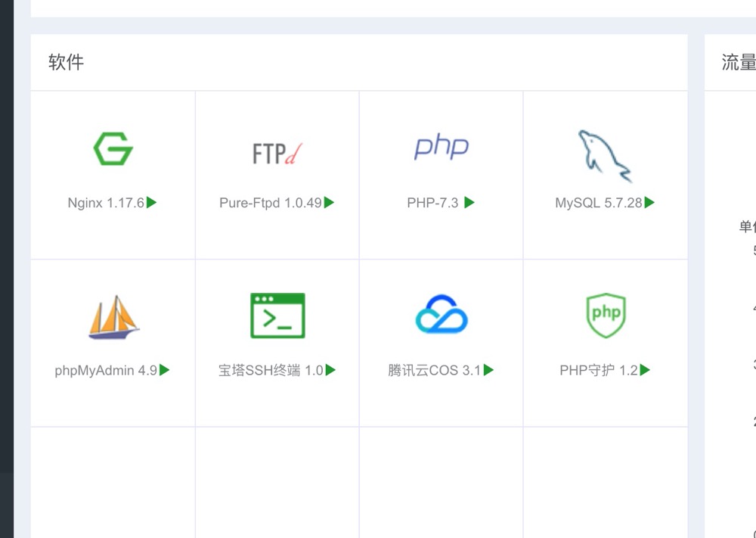The image size is (756, 538).
Task: Click the green arrow after 宝塔SSH终端 1.0
Action: click(x=330, y=370)
